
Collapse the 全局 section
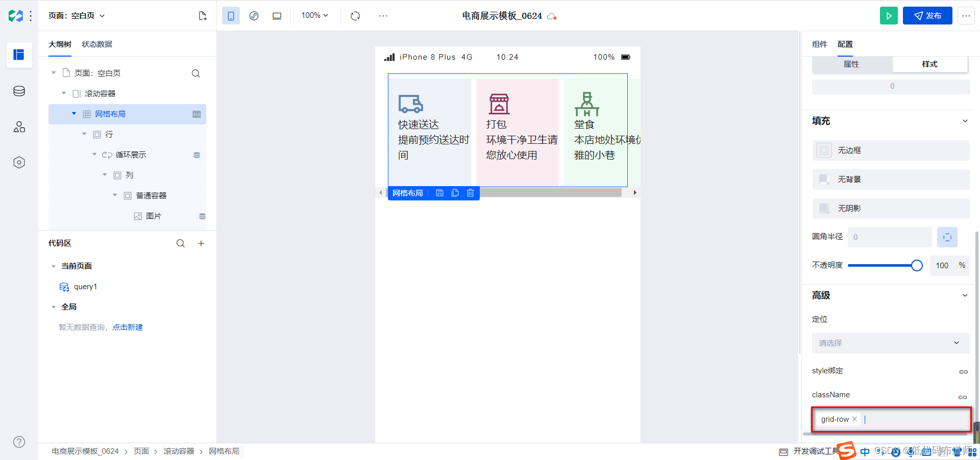[x=54, y=307]
